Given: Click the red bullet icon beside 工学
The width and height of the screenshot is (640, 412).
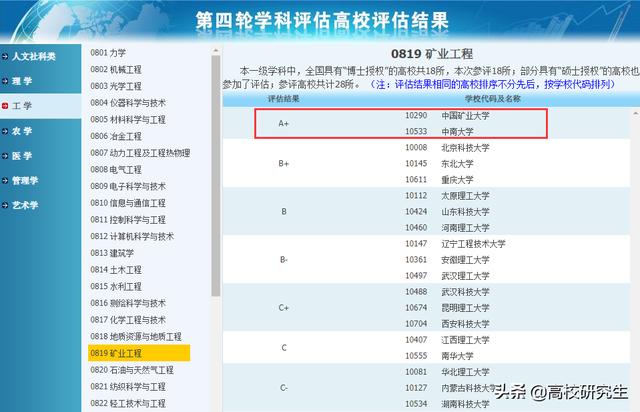Looking at the screenshot, I should (x=5, y=106).
